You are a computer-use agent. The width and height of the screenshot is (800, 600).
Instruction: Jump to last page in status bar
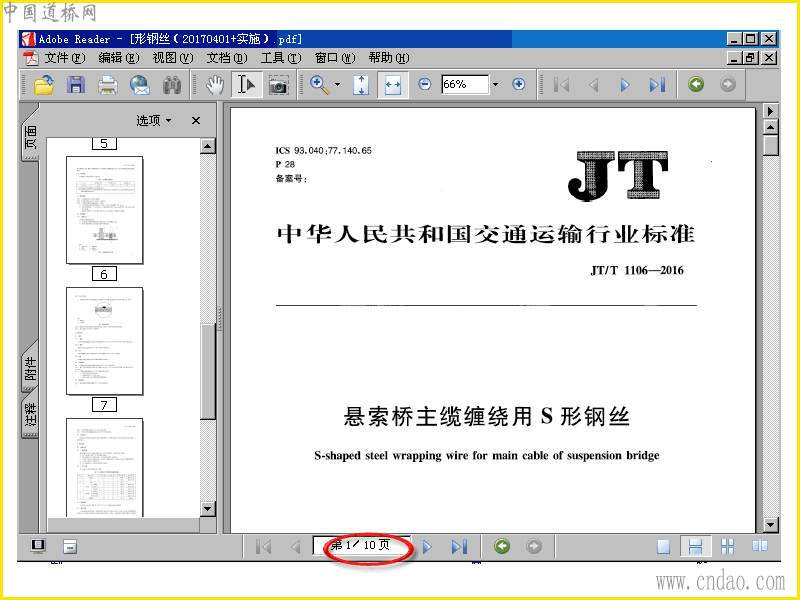459,547
